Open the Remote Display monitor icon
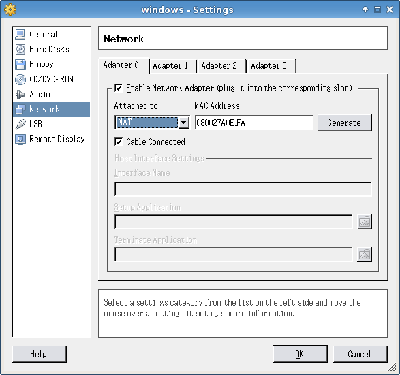 coord(20,139)
